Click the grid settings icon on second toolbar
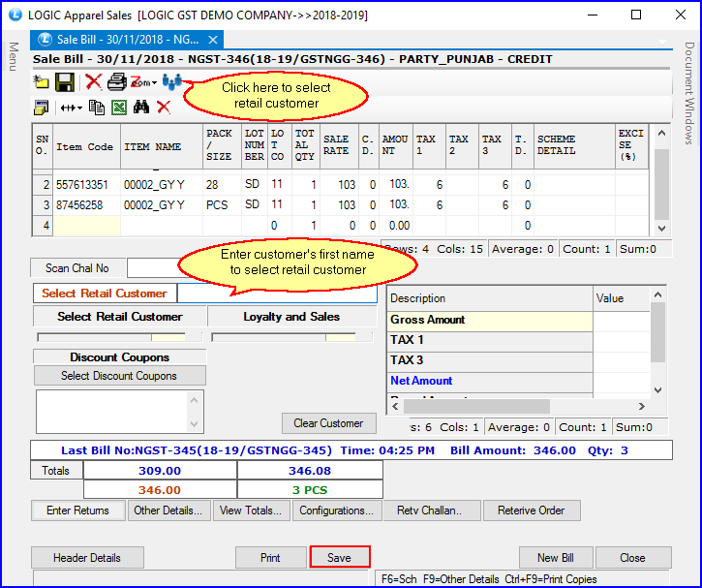The height and width of the screenshot is (588, 702). point(42,108)
